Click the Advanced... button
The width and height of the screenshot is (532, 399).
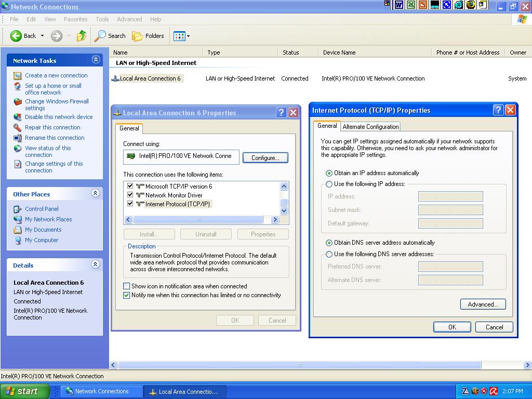coord(483,304)
